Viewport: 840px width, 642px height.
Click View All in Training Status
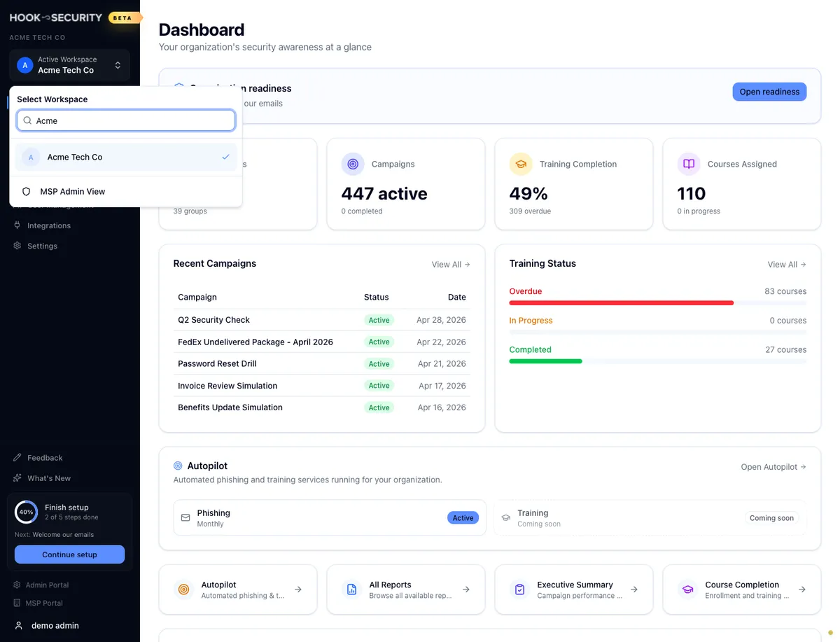[x=787, y=265]
